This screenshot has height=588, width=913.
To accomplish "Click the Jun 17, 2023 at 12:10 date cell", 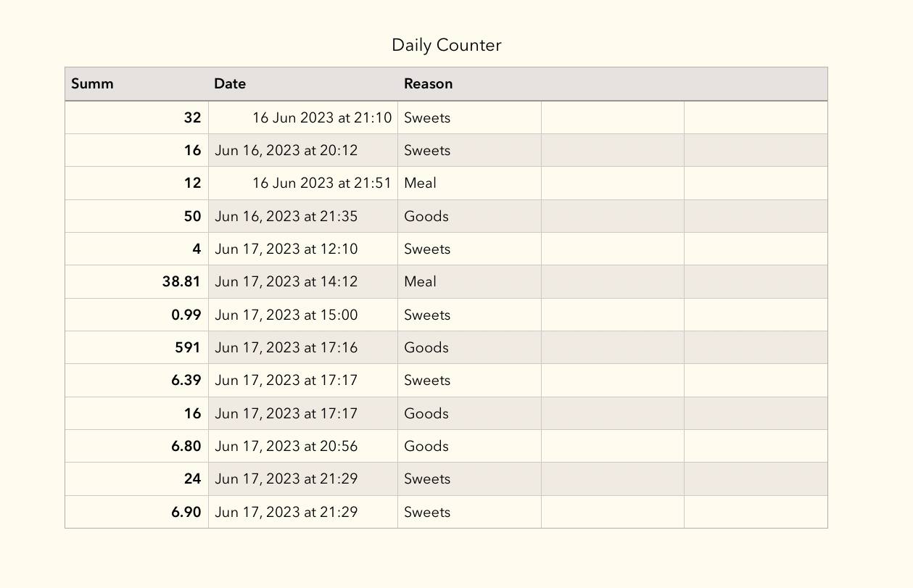I will click(x=303, y=249).
